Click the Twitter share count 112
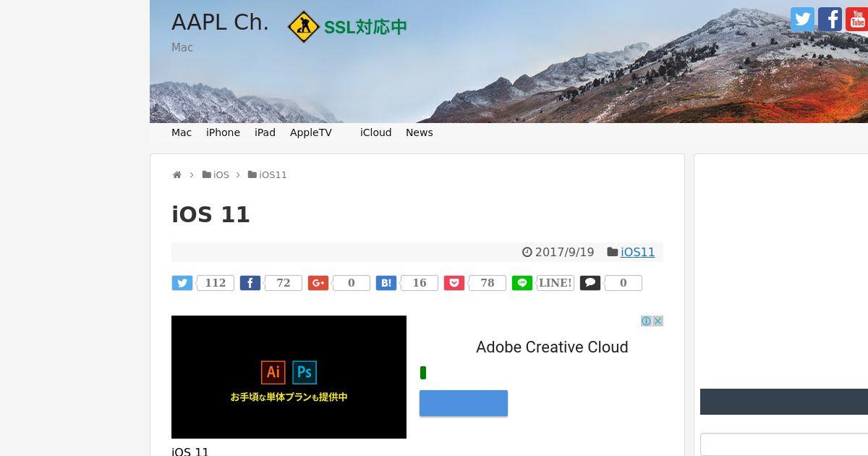 [216, 283]
